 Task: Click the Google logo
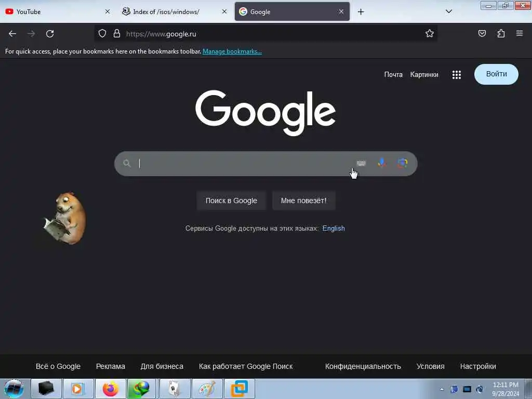pos(265,112)
